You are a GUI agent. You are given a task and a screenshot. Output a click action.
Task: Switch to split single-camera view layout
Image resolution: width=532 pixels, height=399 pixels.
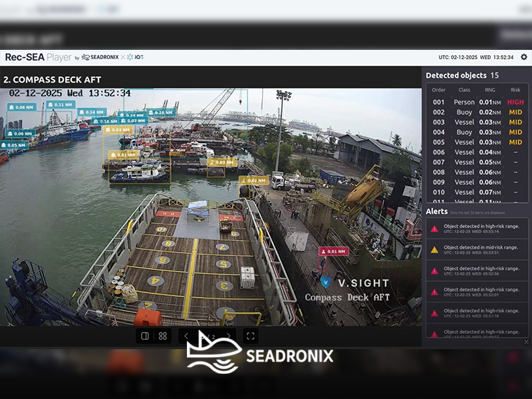(x=145, y=336)
